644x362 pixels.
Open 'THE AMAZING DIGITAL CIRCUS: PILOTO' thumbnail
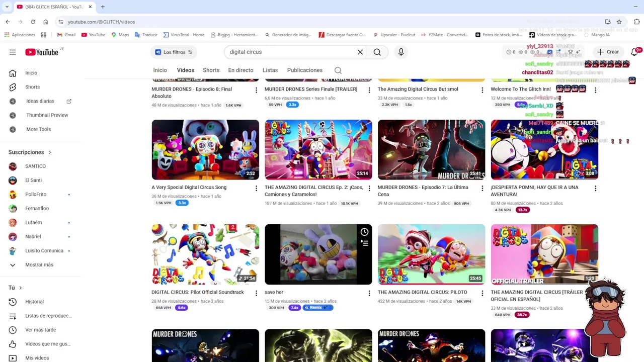(432, 254)
